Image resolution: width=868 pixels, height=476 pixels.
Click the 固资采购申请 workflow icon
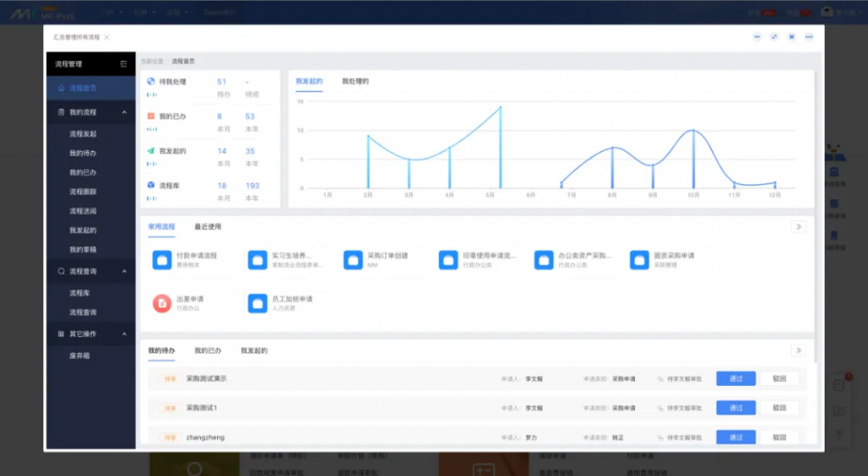tap(639, 260)
